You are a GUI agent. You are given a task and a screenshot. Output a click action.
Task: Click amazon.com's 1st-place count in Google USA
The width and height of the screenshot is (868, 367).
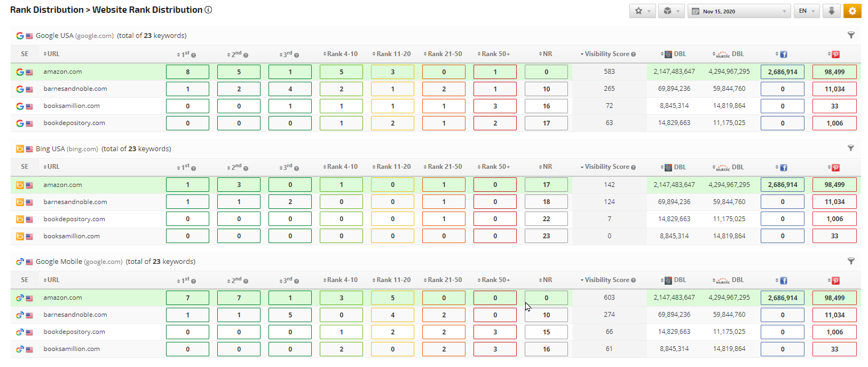187,72
